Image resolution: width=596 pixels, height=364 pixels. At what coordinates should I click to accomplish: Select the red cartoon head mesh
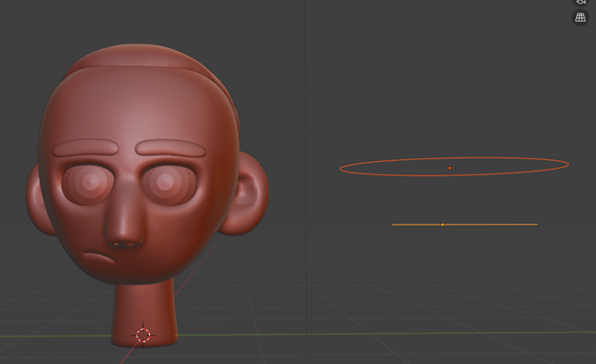tap(146, 195)
